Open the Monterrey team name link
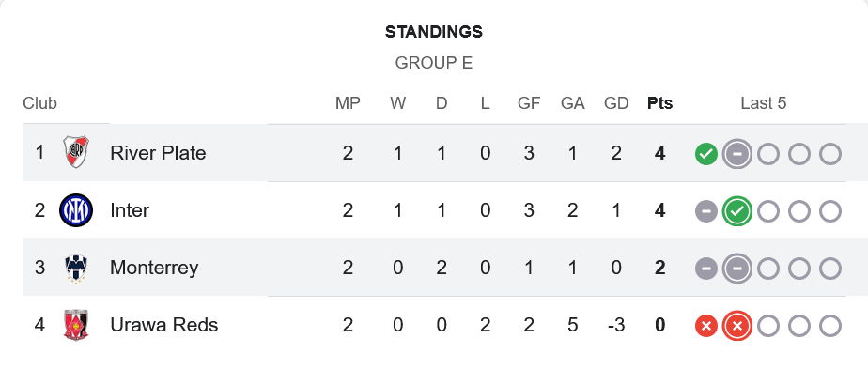Image resolution: width=868 pixels, height=369 pixels. click(154, 268)
